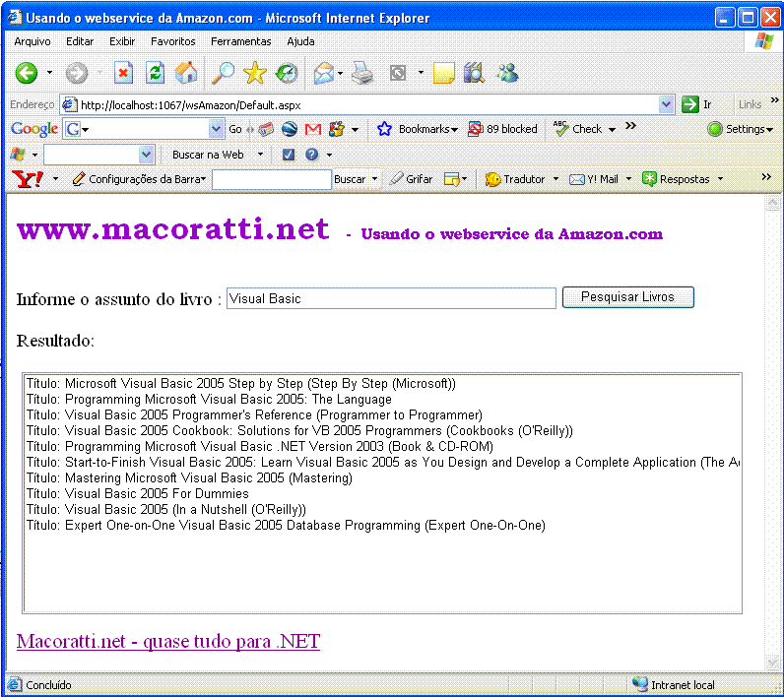Click the Yahoo toolbar search field
Screen dimensions: 784x697
[x=272, y=179]
